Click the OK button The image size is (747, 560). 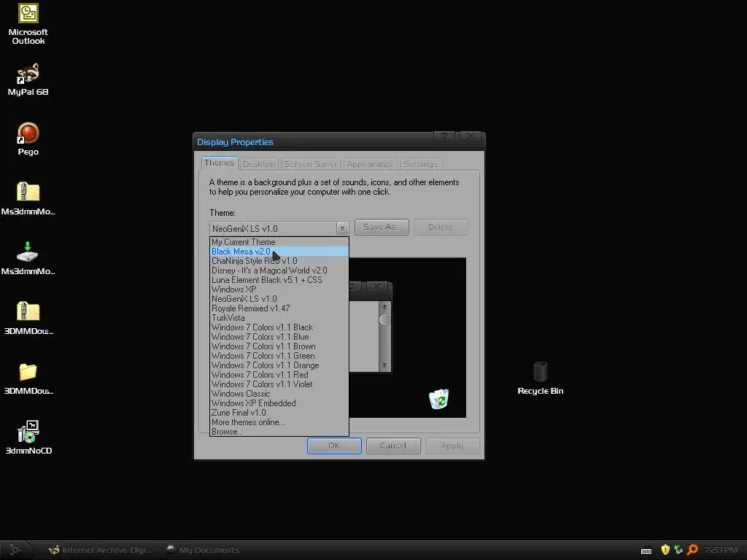(x=334, y=446)
